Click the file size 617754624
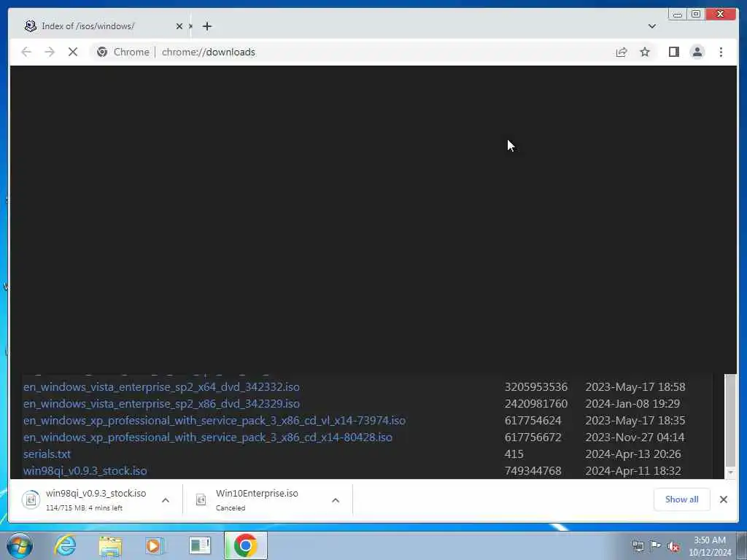The height and width of the screenshot is (560, 747). (533, 421)
